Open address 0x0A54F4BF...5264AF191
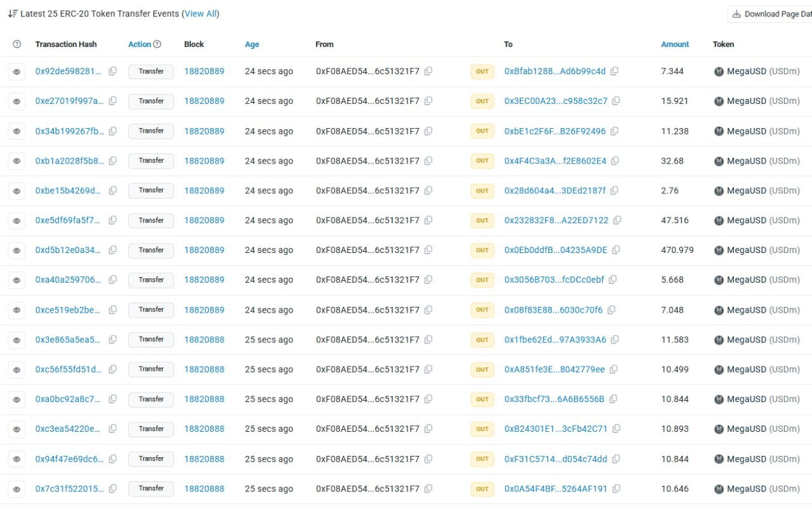 click(x=556, y=488)
